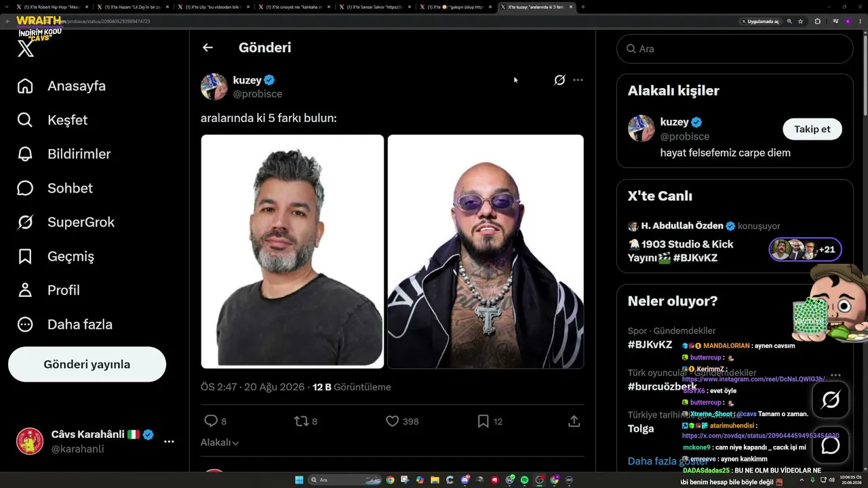Like the post with 398 likes
This screenshot has height=488, width=868.
(392, 421)
